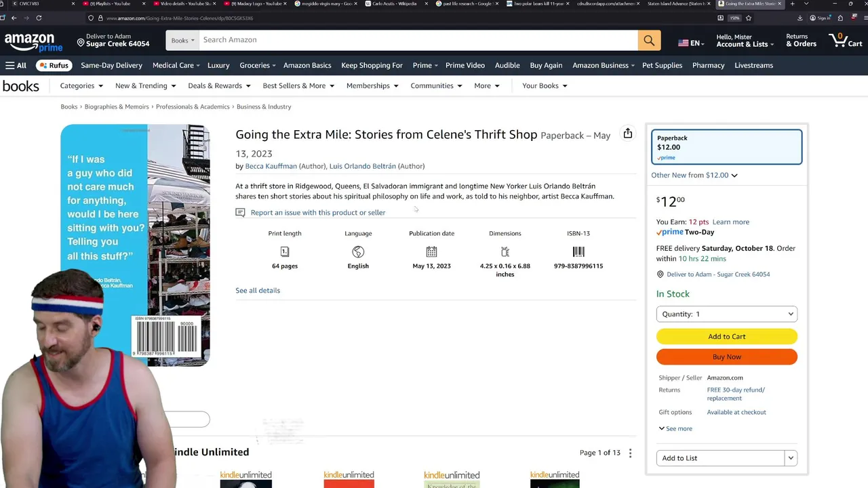
Task: Click Learn more about points
Action: (x=730, y=222)
